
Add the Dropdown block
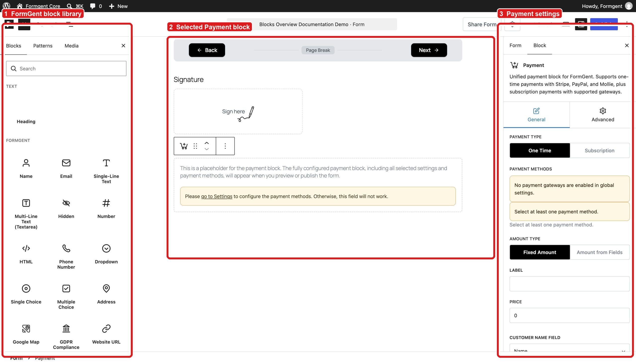[x=106, y=254]
